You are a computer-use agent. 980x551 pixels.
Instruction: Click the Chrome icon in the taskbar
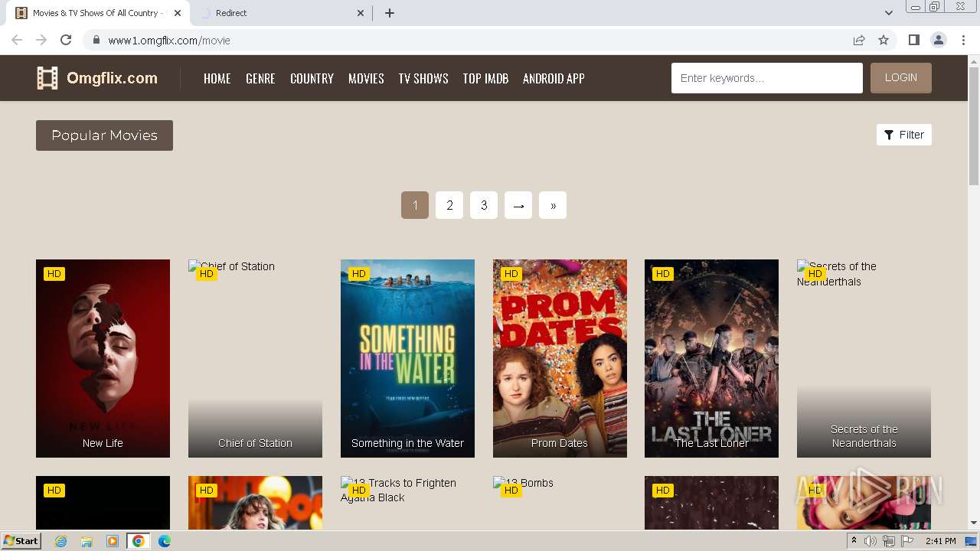(139, 541)
